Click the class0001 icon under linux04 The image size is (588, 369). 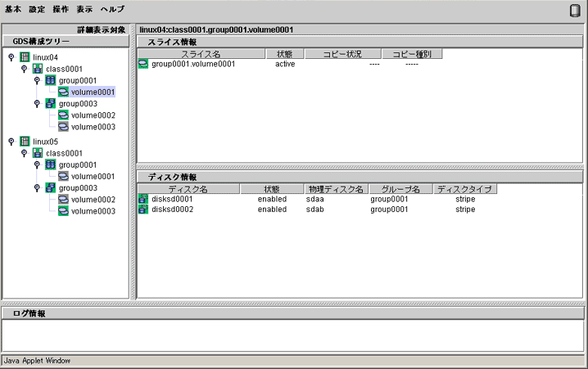pos(38,69)
